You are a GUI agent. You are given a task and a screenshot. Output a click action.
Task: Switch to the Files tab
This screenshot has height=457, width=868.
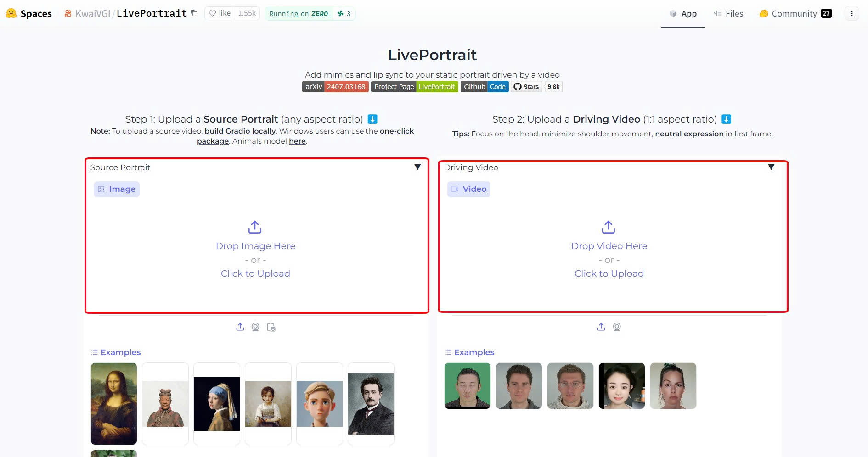(x=728, y=14)
